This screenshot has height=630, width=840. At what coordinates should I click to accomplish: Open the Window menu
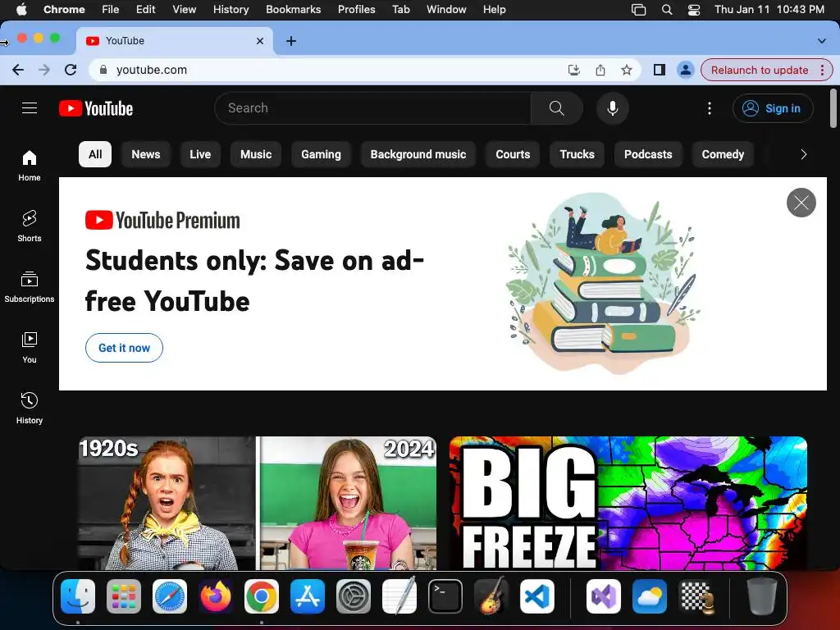[446, 9]
